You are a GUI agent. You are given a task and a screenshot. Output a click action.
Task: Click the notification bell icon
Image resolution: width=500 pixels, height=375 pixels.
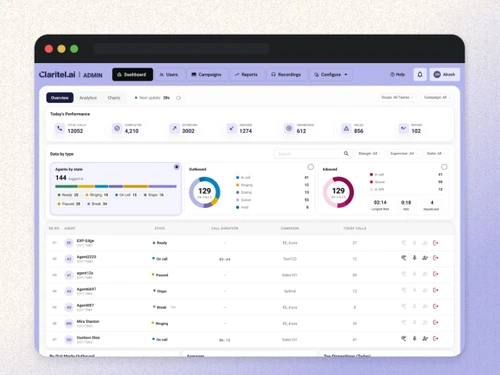[420, 74]
